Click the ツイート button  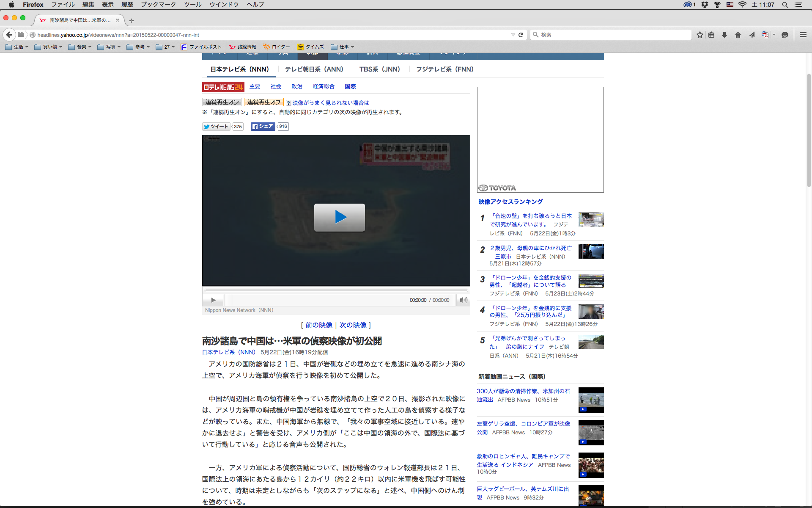tap(216, 127)
